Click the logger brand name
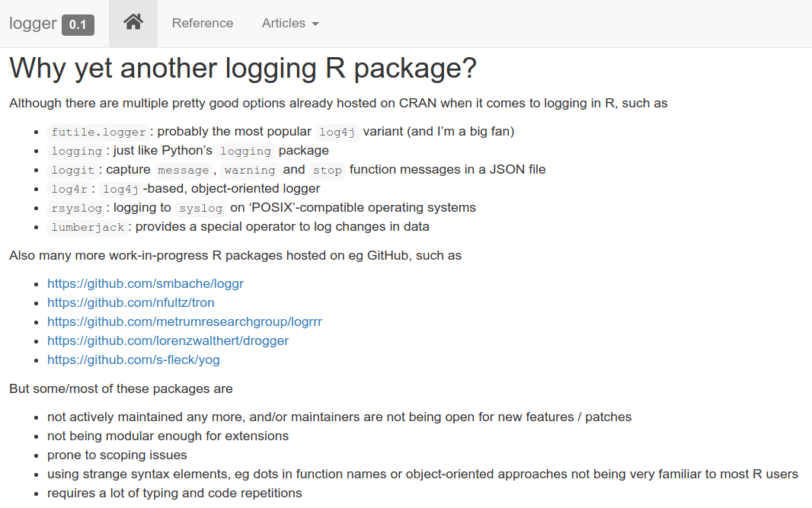812x508 pixels. [33, 24]
